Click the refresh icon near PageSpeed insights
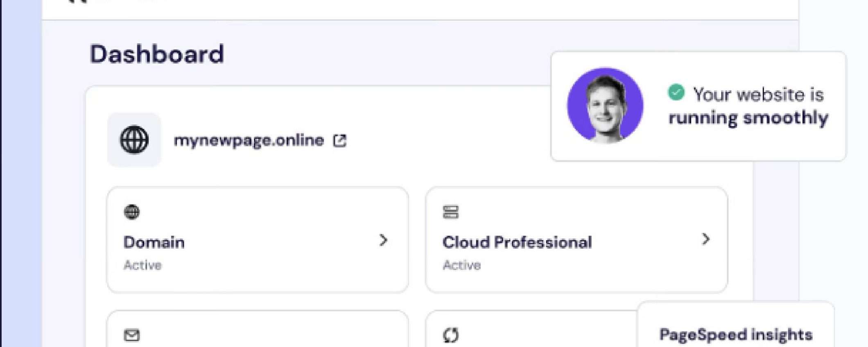The width and height of the screenshot is (868, 347). [x=451, y=335]
